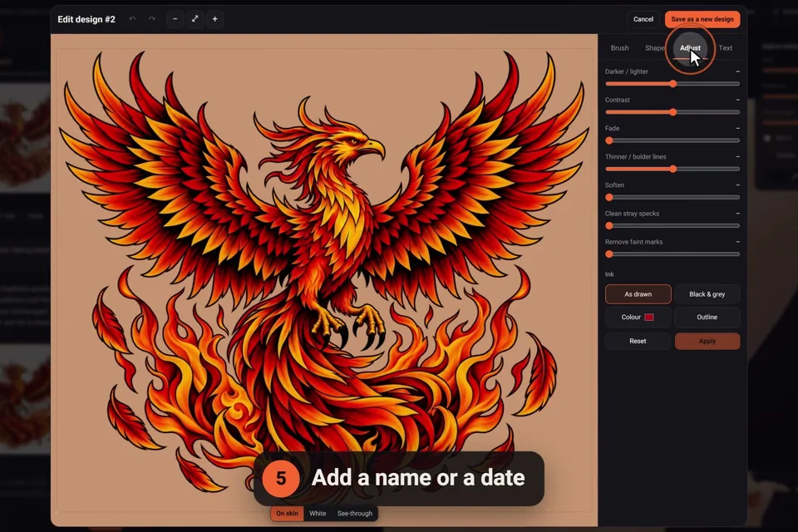Screen dimensions: 798x532
Task: Click the Apply button
Action: [x=707, y=341]
